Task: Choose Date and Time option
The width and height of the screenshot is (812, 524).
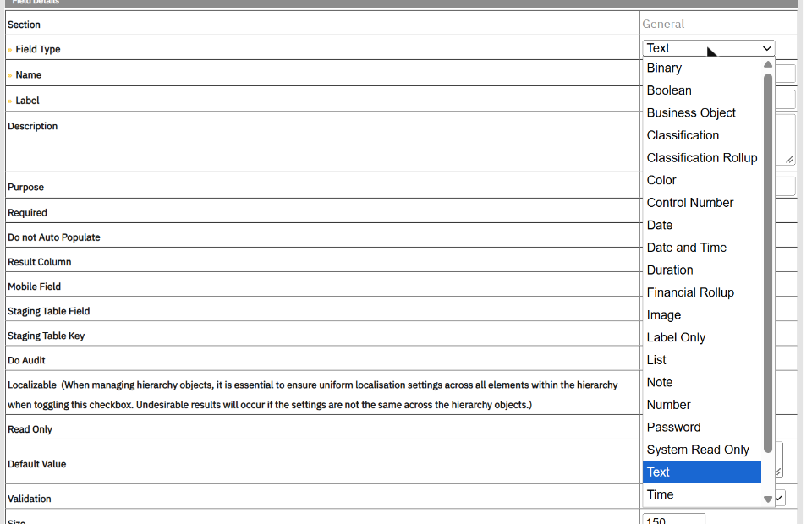Action: [x=702, y=248]
